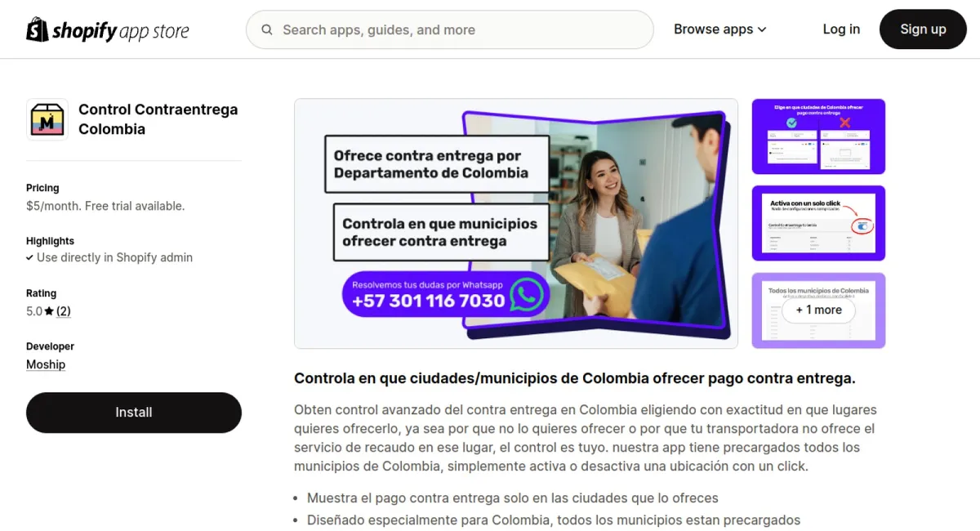Click the Browse apps chevron arrow
This screenshot has width=980, height=531.
click(x=762, y=29)
